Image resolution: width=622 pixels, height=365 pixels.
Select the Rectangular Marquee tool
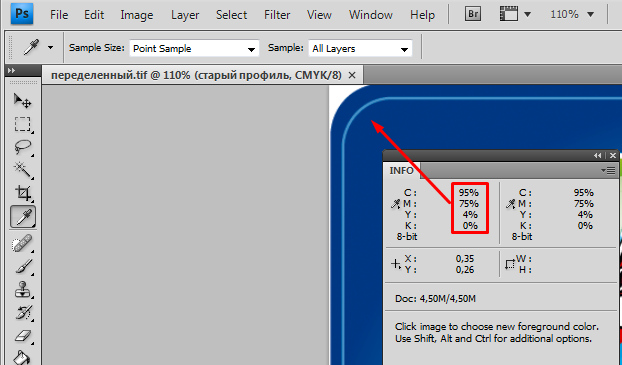[x=23, y=124]
